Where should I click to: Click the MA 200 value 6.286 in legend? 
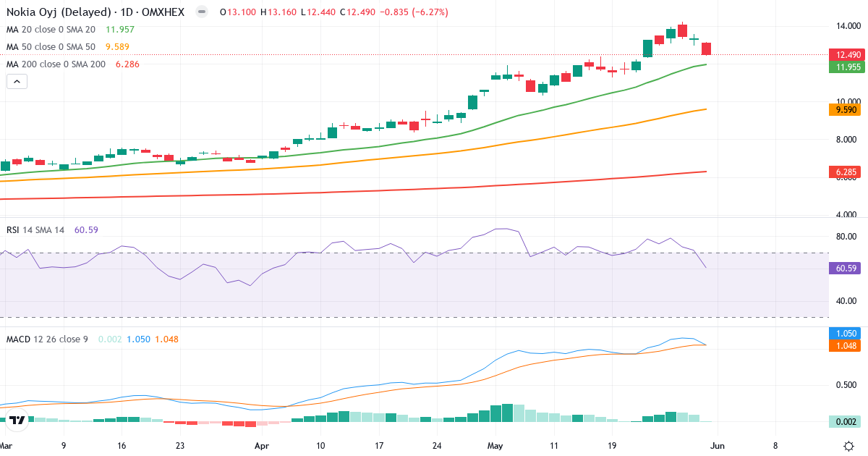pos(127,64)
